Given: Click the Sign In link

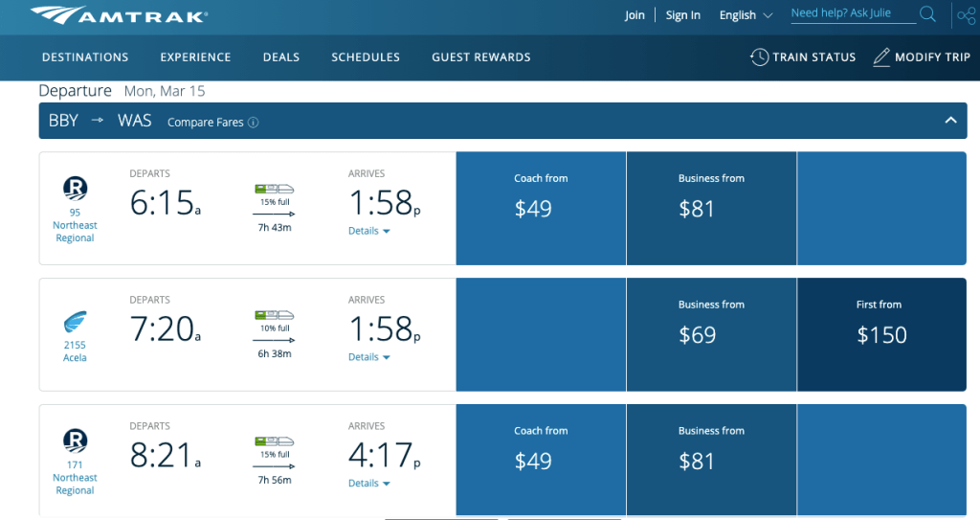Looking at the screenshot, I should 682,15.
